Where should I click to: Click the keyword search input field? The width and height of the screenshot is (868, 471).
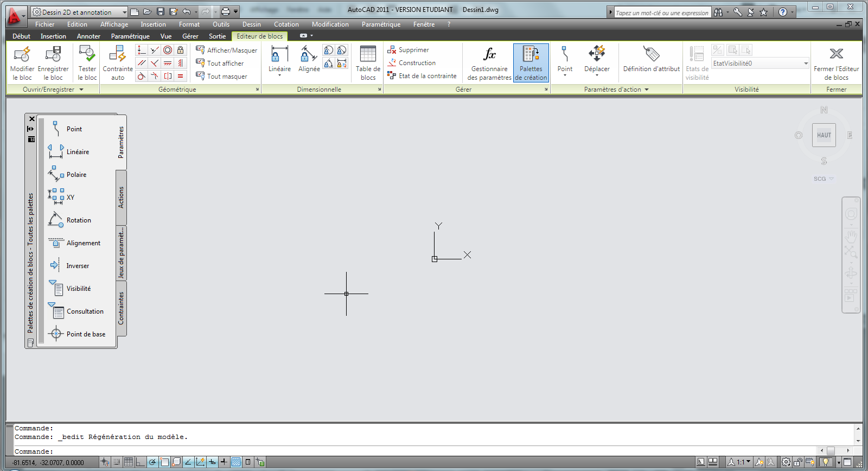click(661, 12)
